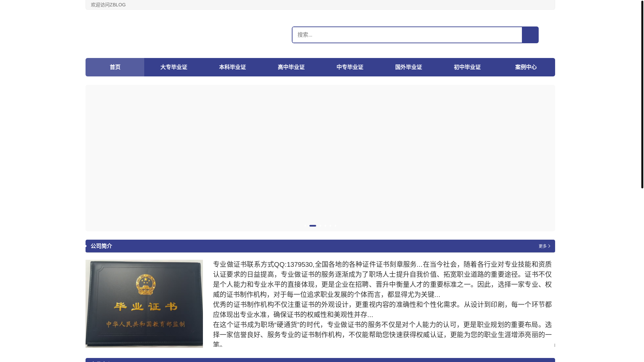Image resolution: width=644 pixels, height=362 pixels.
Task: Open 本科毕业证 in the nav bar
Action: pyautogui.click(x=232, y=67)
